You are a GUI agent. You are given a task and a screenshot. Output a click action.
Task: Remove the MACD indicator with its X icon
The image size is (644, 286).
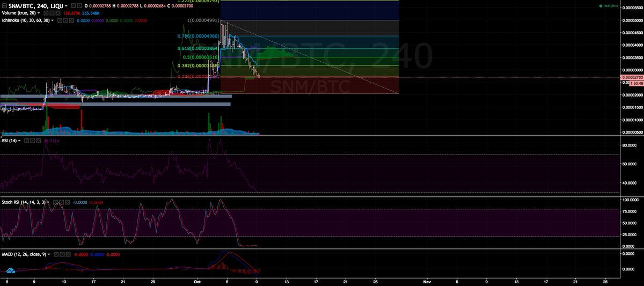pos(68,254)
